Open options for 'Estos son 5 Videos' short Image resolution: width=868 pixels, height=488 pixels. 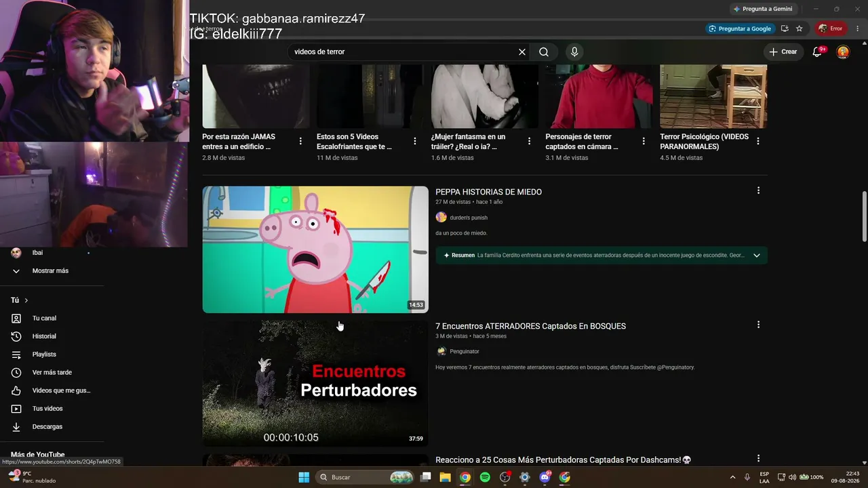pos(415,141)
